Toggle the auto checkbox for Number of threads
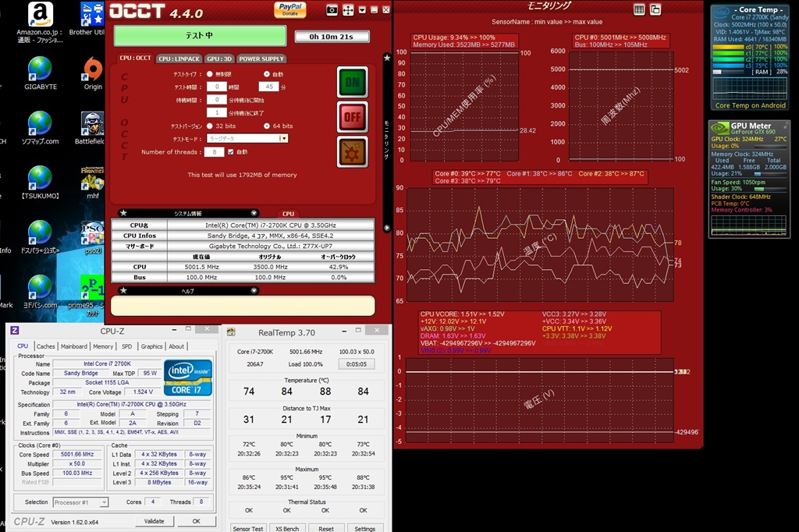799x532 pixels. [x=232, y=151]
